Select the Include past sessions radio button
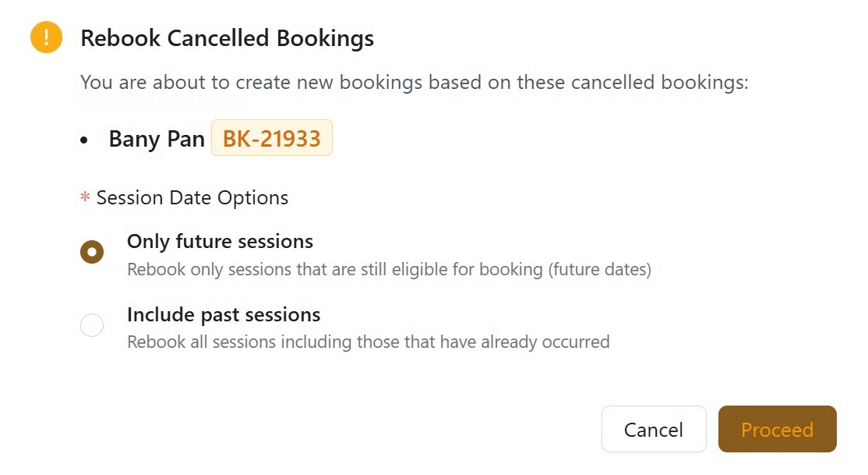This screenshot has height=475, width=868. coord(92,325)
